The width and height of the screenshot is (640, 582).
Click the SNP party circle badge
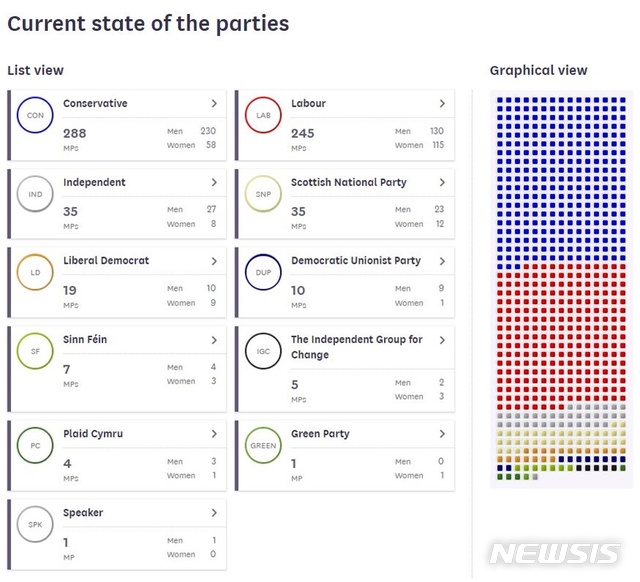[263, 194]
